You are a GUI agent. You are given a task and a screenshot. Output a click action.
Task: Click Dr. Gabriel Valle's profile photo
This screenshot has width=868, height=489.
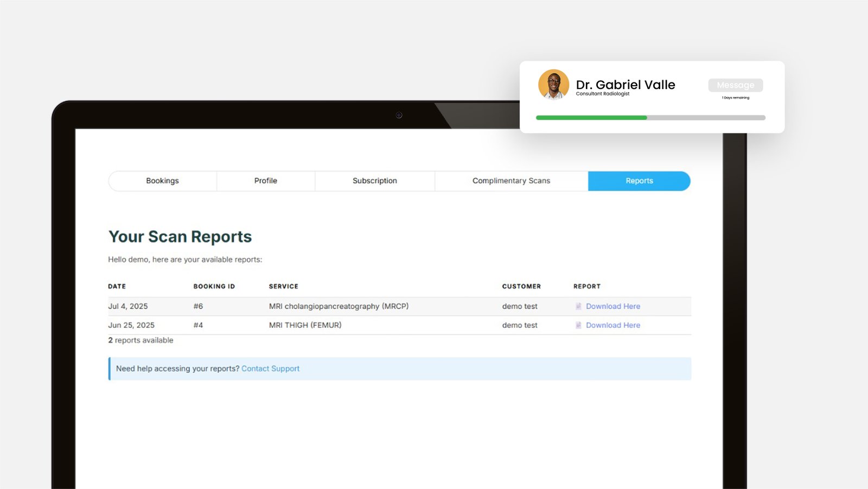click(x=553, y=85)
